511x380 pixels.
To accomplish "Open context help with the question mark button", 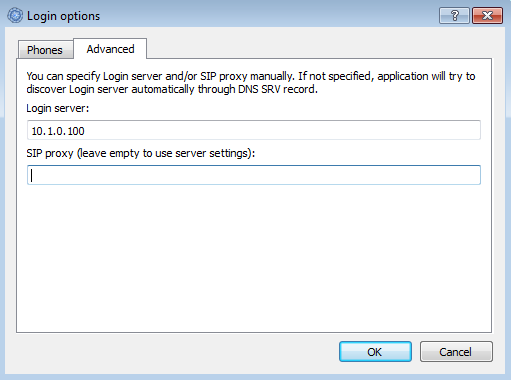I will [454, 16].
